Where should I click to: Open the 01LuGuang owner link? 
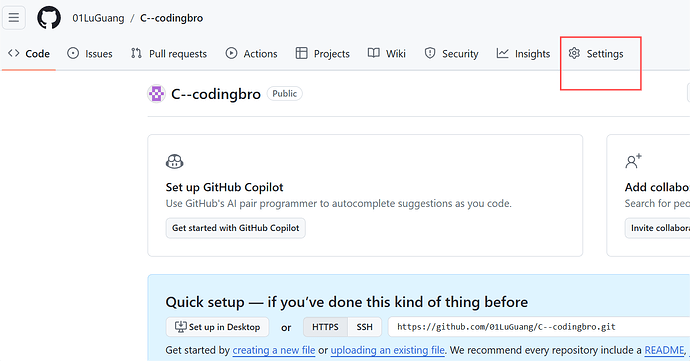[98, 18]
